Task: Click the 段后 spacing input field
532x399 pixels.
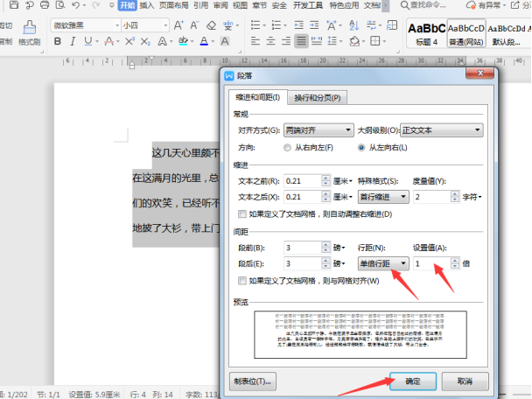Action: pos(303,263)
